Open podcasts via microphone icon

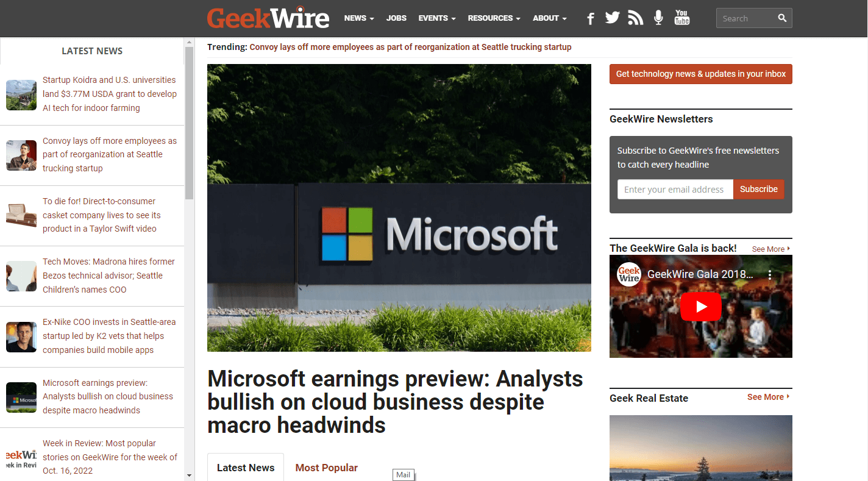click(658, 18)
